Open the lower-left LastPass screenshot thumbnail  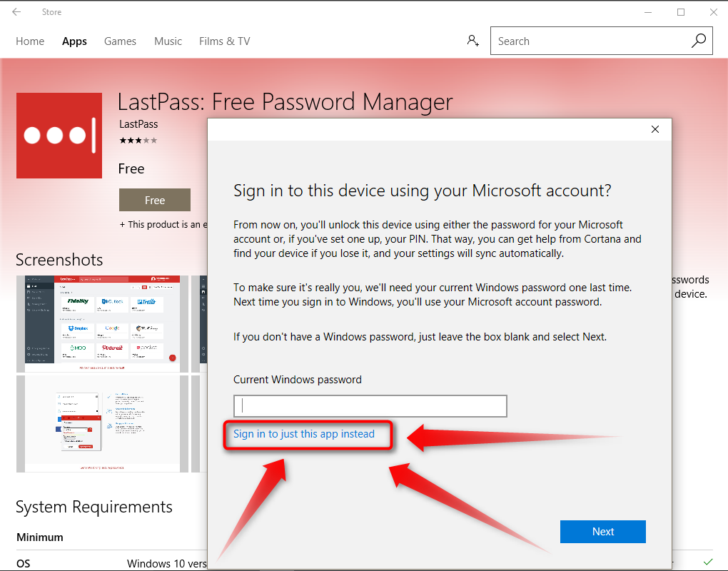tap(102, 424)
